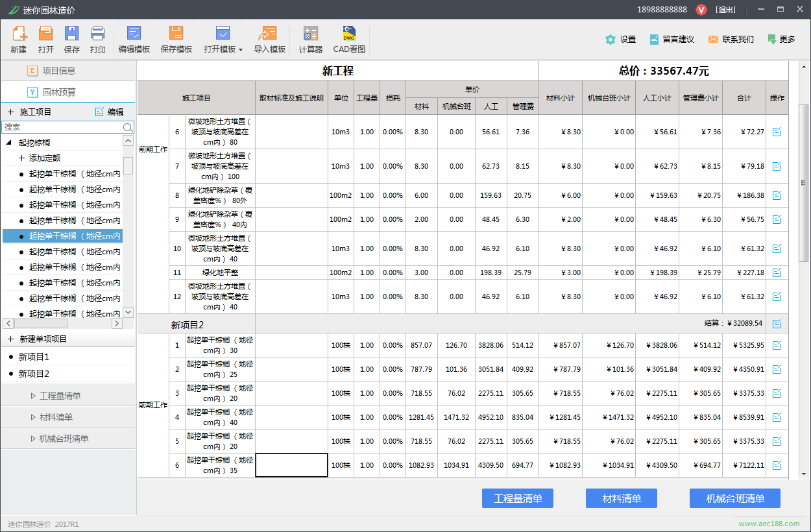This screenshot has height=532, width=811.
Task: Select the 园林预算 tab
Action: coord(58,92)
